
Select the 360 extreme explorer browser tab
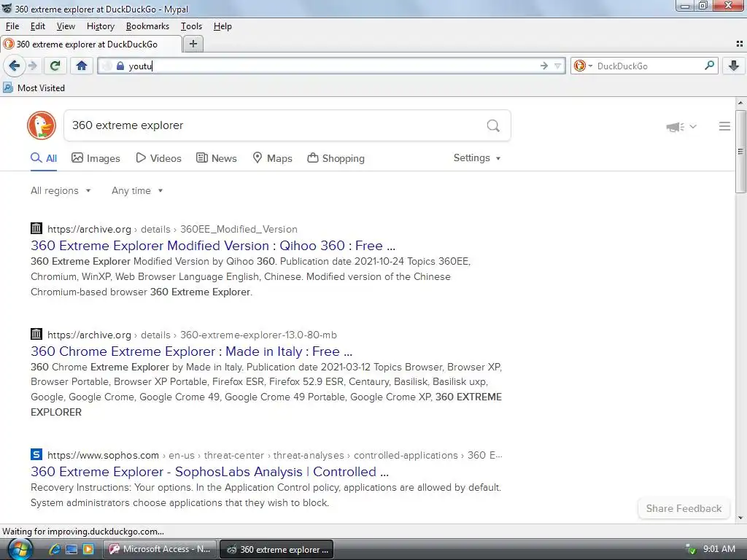pos(90,44)
